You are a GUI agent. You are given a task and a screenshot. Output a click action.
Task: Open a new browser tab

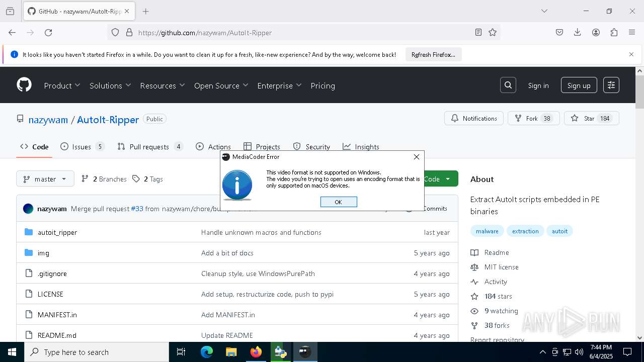pos(146,11)
